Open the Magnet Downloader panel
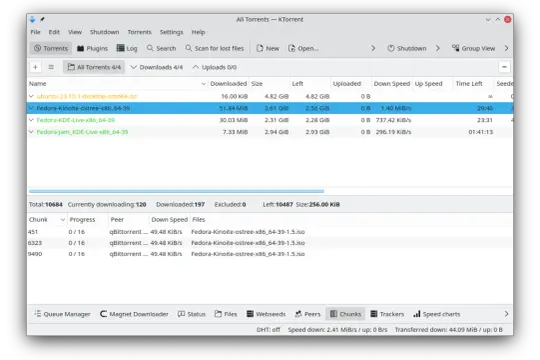This screenshot has height=360, width=540. coord(134,314)
